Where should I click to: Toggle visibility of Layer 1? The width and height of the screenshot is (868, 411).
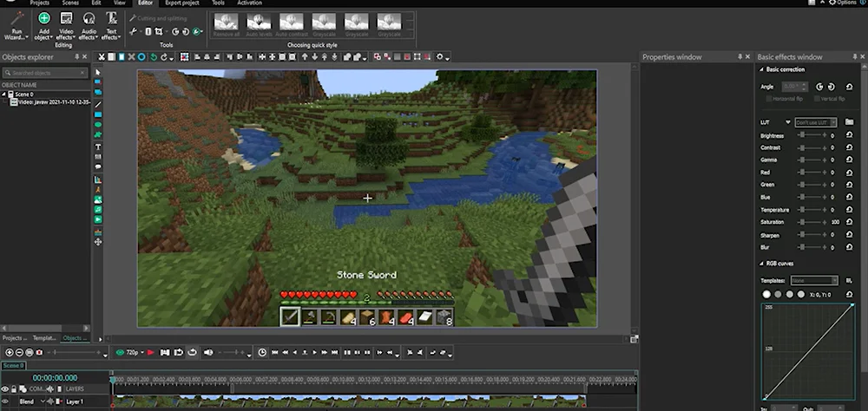coord(5,402)
